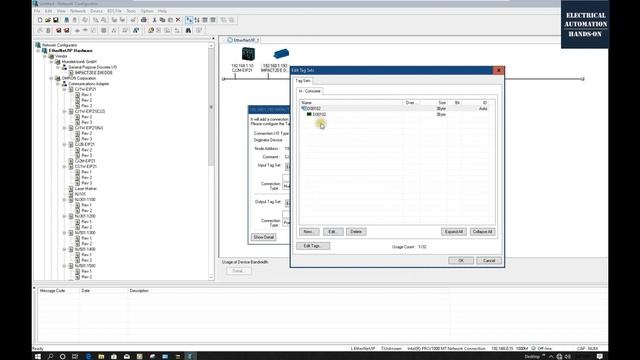
Task: Click the Edit Tags... button
Action: [x=313, y=246]
